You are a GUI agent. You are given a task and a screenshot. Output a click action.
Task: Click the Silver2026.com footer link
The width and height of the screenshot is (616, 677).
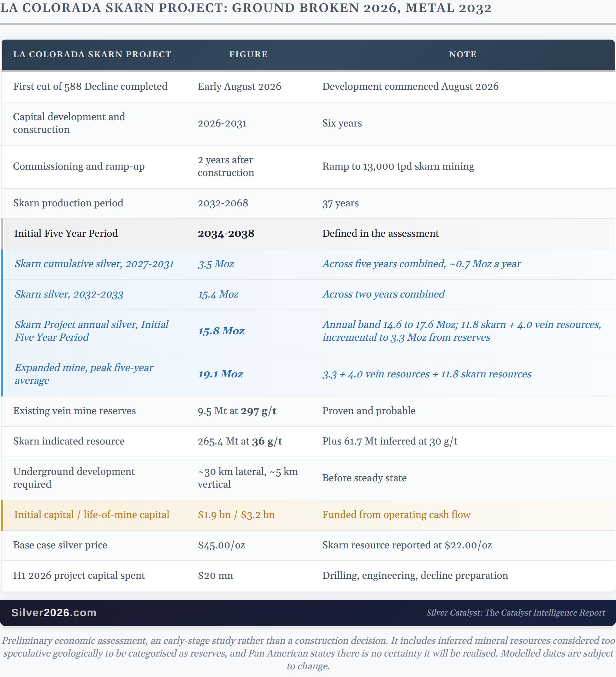54,612
